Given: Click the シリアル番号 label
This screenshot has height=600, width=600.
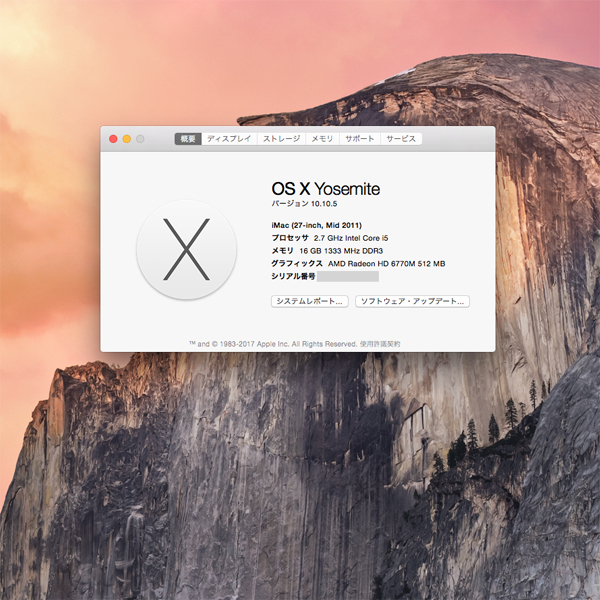Looking at the screenshot, I should [x=293, y=276].
